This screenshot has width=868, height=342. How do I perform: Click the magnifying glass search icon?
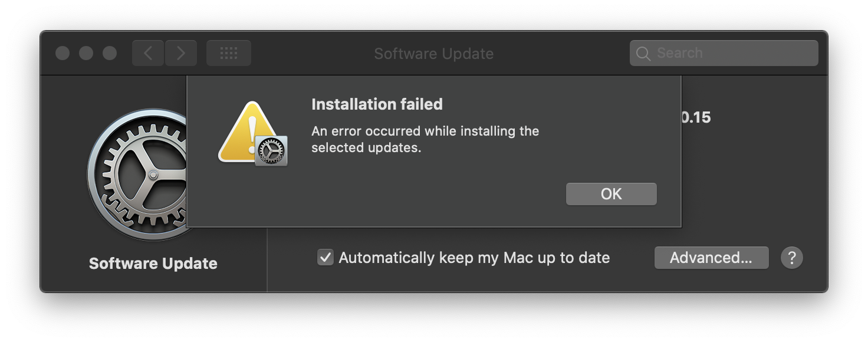tap(643, 54)
